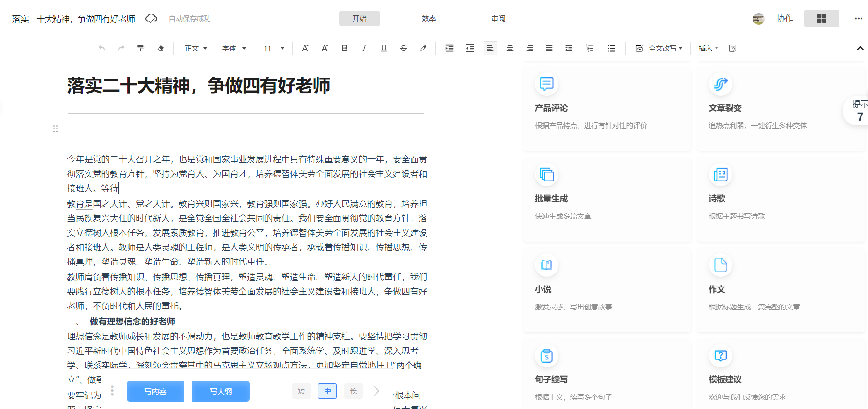The height and width of the screenshot is (409, 868).
Task: Click the document title in header
Action: pyautogui.click(x=73, y=19)
